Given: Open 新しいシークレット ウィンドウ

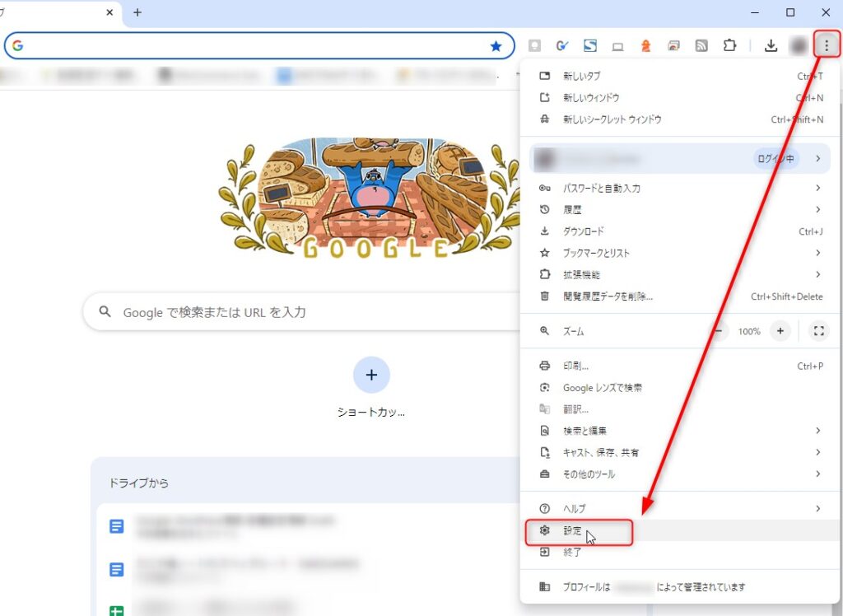Looking at the screenshot, I should (681, 119).
